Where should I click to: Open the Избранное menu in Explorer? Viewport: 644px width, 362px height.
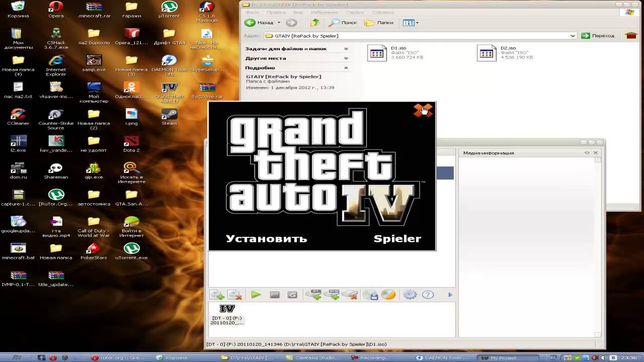(325, 12)
